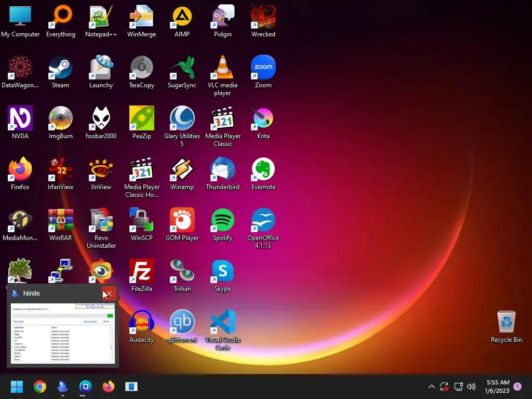This screenshot has width=532, height=399.
Task: Click the VLC media player icon
Action: [x=222, y=76]
